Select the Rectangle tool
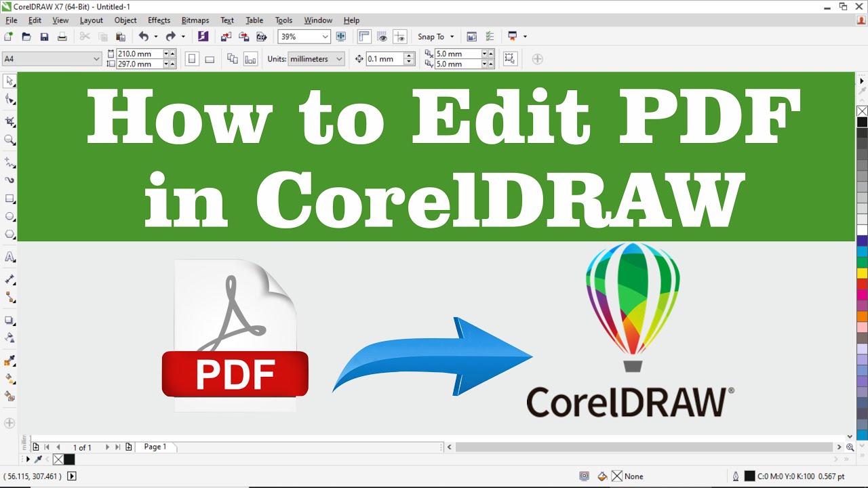 click(x=9, y=199)
